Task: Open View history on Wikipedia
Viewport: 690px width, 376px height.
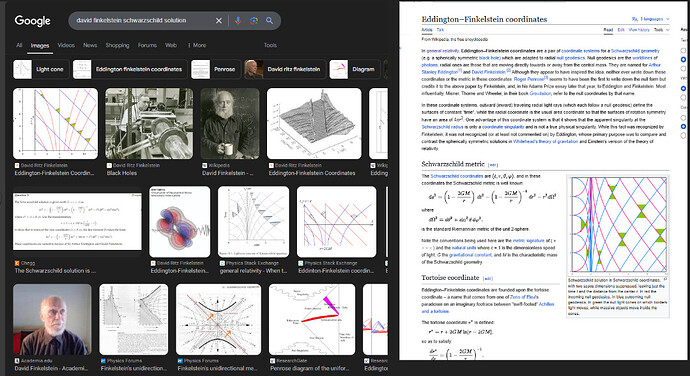Action: (x=639, y=30)
